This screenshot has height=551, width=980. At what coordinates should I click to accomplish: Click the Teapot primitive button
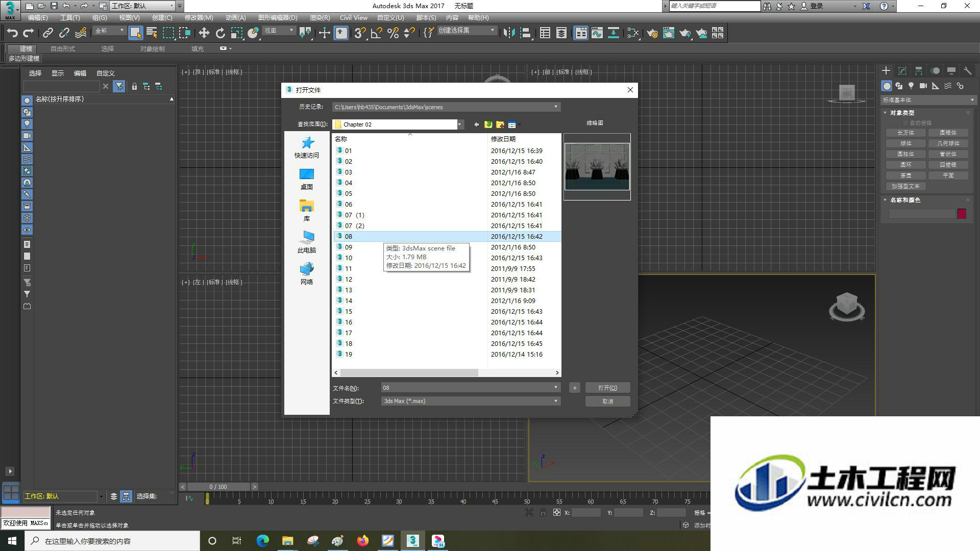click(x=906, y=176)
